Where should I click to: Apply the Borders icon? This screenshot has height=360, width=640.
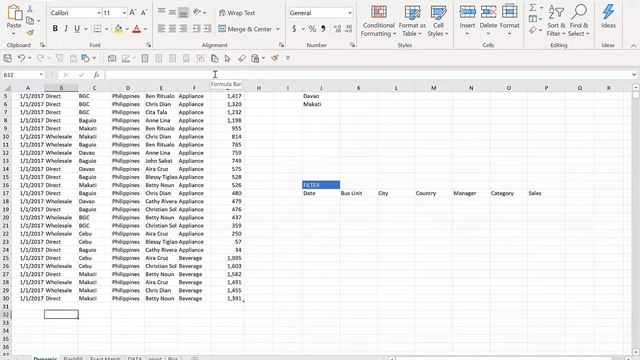[97, 29]
